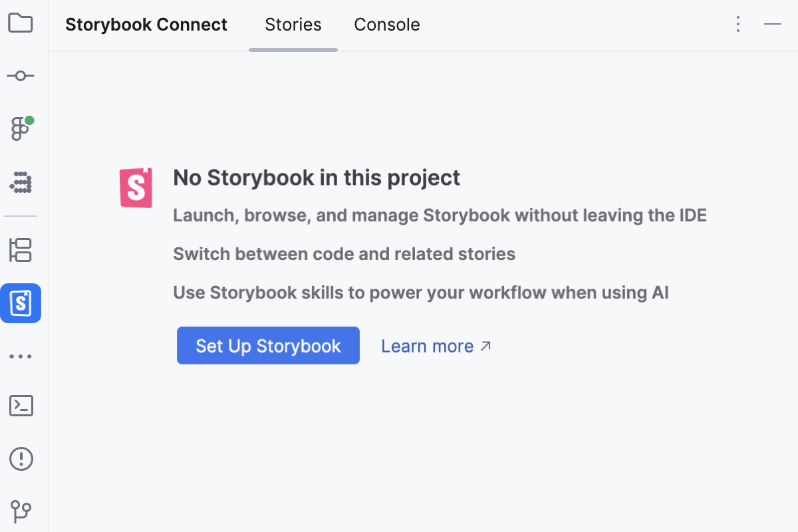Open the Terminal tool window
The height and width of the screenshot is (532, 798).
pyautogui.click(x=21, y=406)
